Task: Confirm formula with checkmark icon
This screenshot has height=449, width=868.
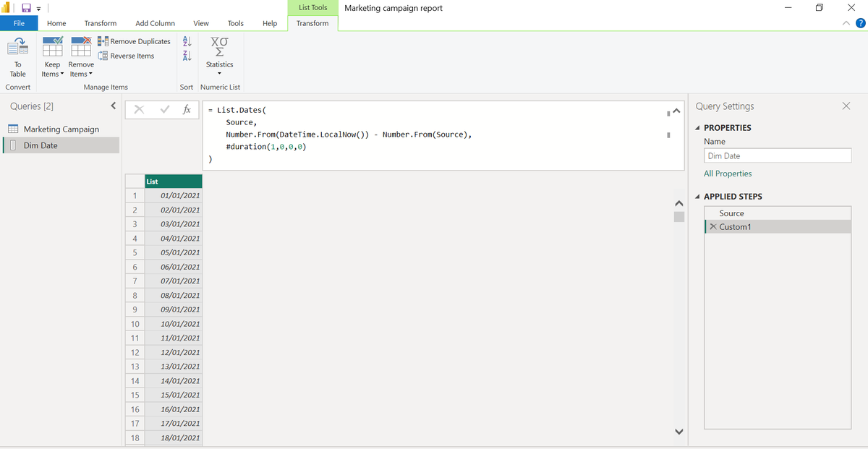Action: click(164, 110)
